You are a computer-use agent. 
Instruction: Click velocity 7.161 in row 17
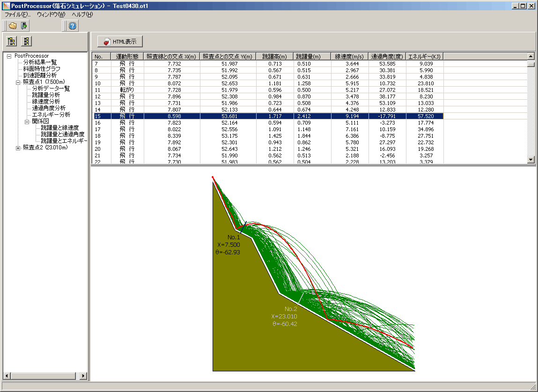[x=352, y=129]
